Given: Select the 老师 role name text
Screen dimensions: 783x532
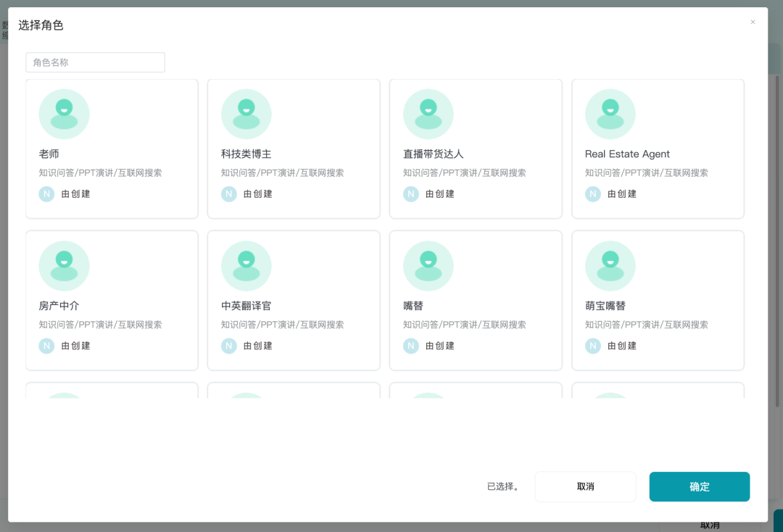Looking at the screenshot, I should (49, 154).
